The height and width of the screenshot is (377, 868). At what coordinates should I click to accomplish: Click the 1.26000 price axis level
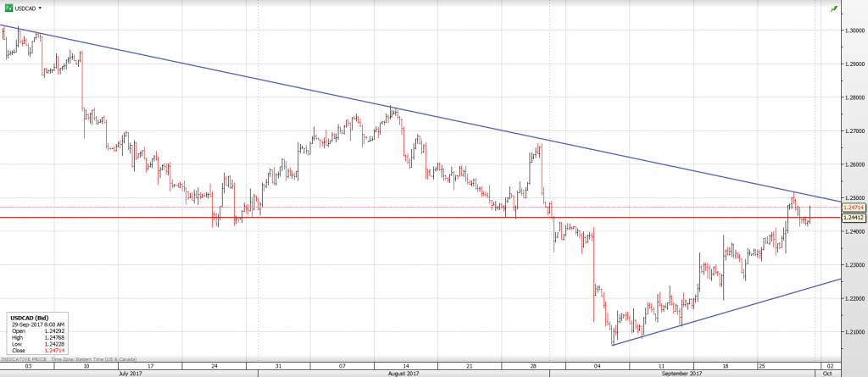pos(854,164)
